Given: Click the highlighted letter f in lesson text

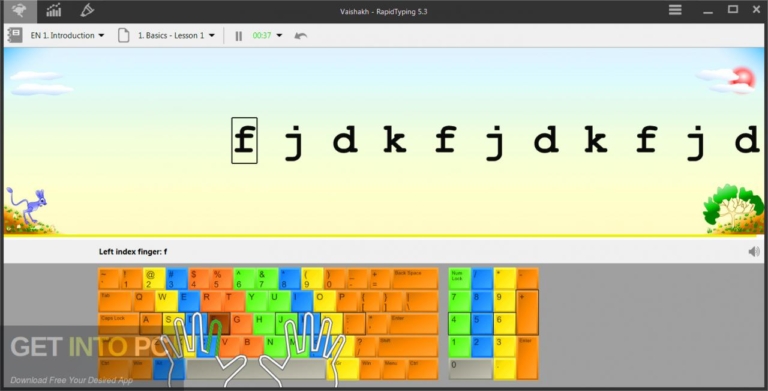Looking at the screenshot, I should coord(244,140).
